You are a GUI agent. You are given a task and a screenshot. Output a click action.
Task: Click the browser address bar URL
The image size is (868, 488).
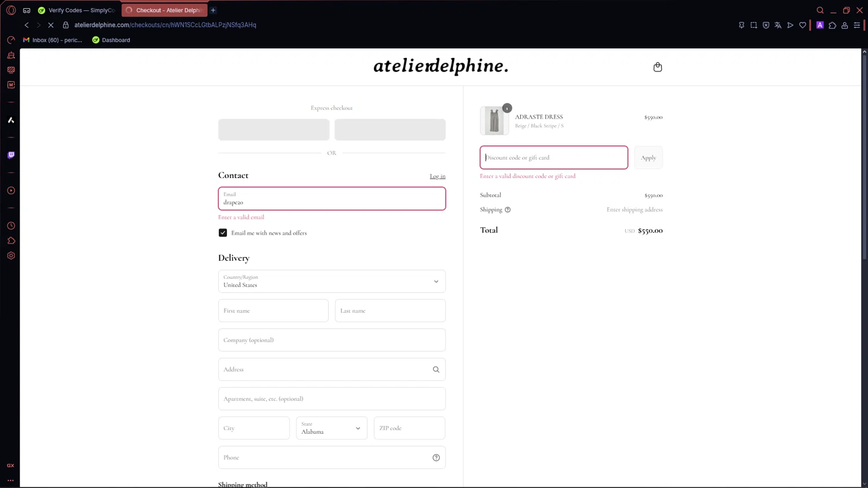tap(165, 25)
